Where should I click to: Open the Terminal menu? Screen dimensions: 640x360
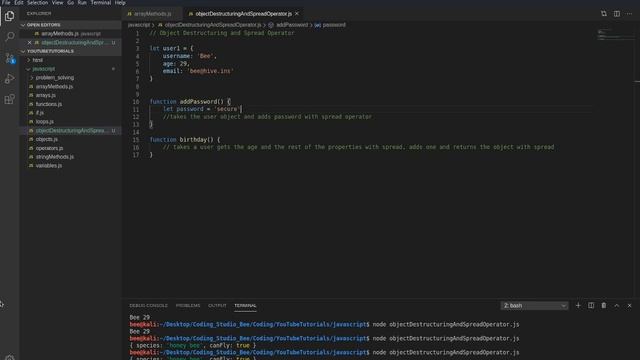tap(101, 2)
